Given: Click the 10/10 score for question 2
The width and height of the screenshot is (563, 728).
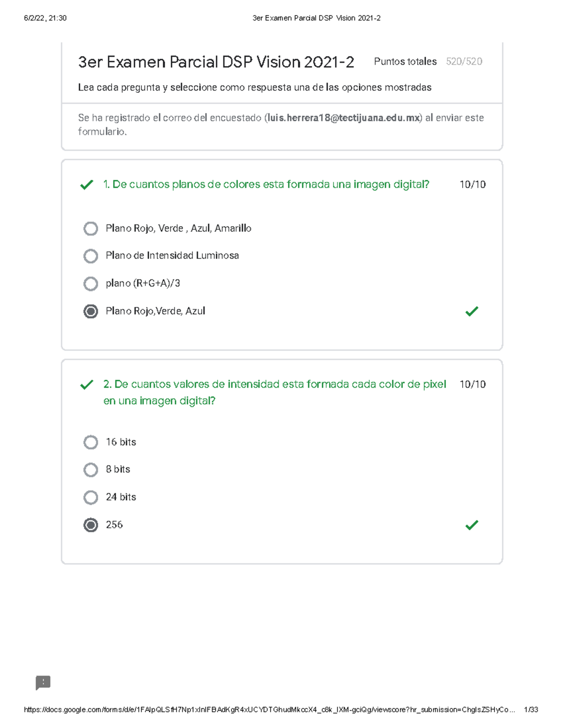Looking at the screenshot, I should pos(472,384).
